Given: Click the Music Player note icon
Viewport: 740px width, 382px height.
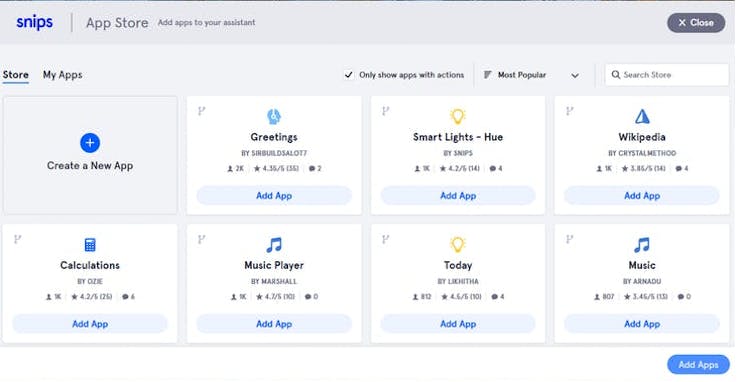Looking at the screenshot, I should coord(274,245).
